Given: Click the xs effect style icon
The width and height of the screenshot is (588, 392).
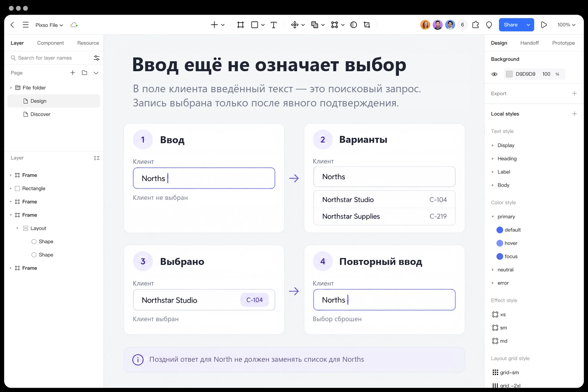Looking at the screenshot, I should (495, 314).
